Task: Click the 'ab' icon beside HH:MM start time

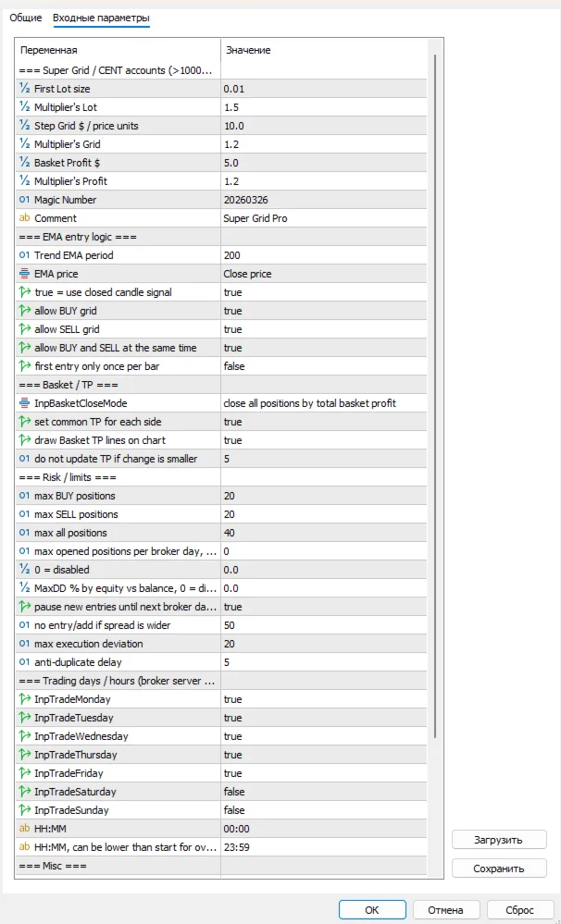Action: tap(24, 829)
